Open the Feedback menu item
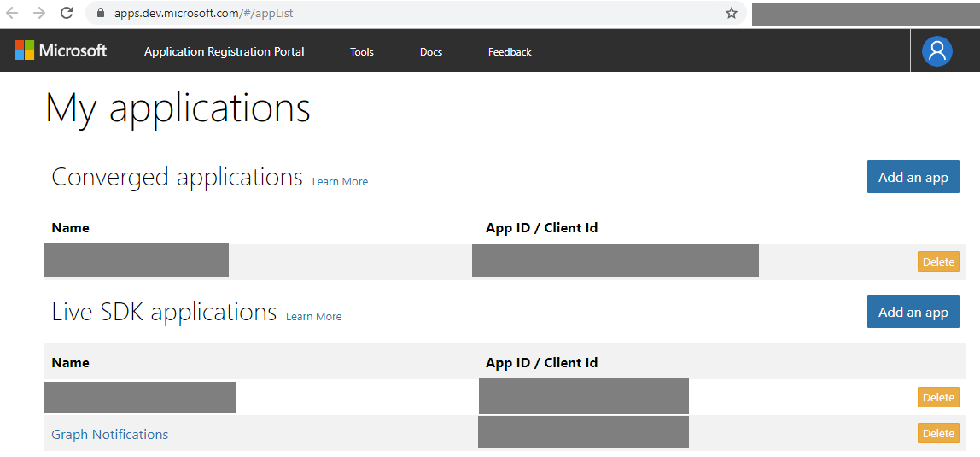 tap(510, 52)
